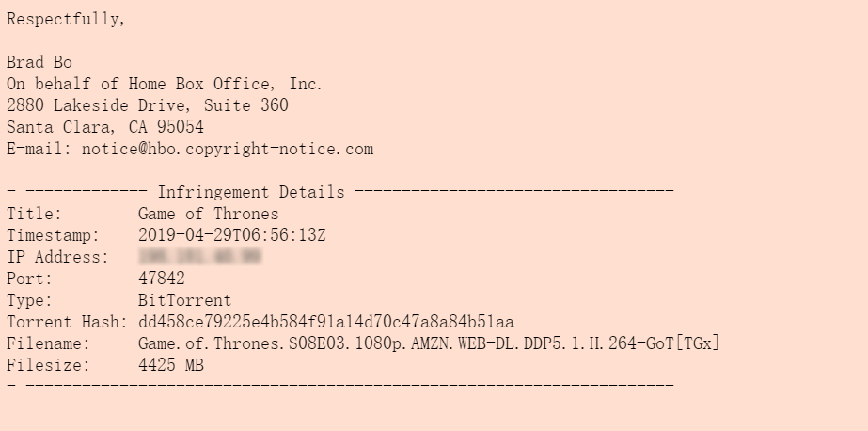
Task: Click the notice@hbo.copyright-notice.com email address
Action: [228, 149]
